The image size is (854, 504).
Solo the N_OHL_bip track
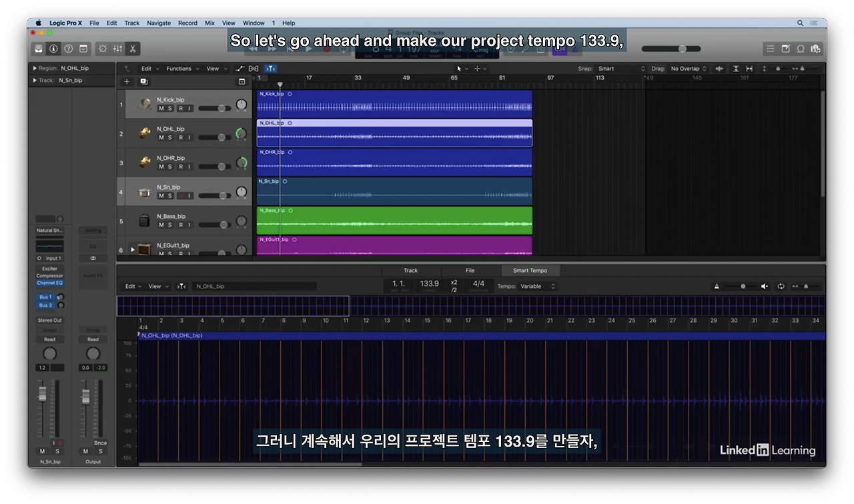[x=170, y=137]
